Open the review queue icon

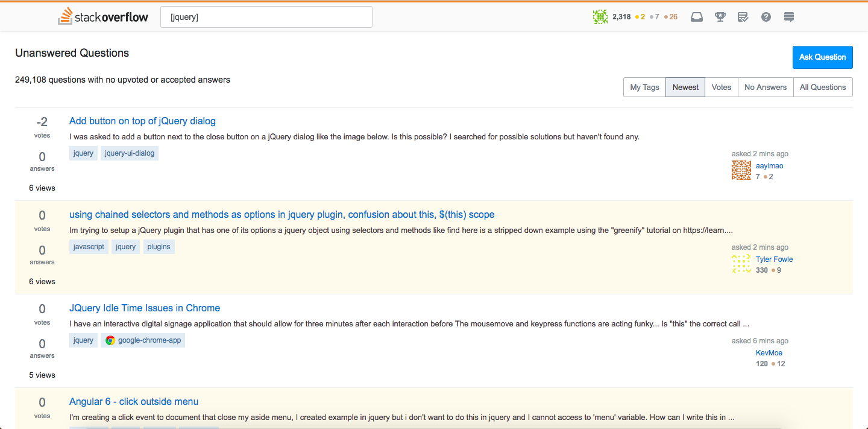click(743, 16)
